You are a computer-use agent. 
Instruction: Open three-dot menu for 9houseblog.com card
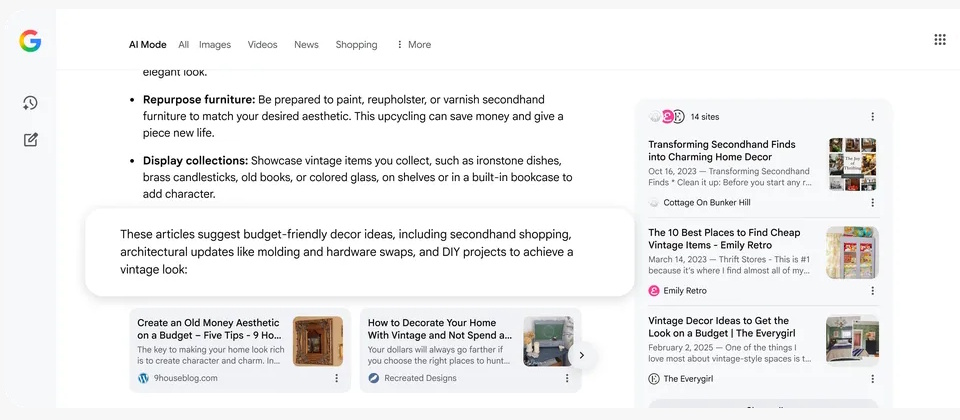337,379
